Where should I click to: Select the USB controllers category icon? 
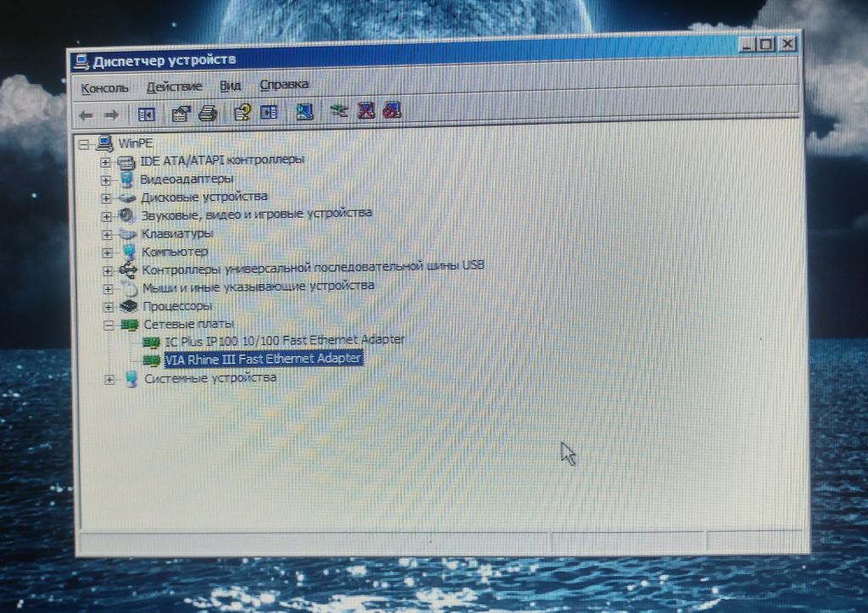129,270
